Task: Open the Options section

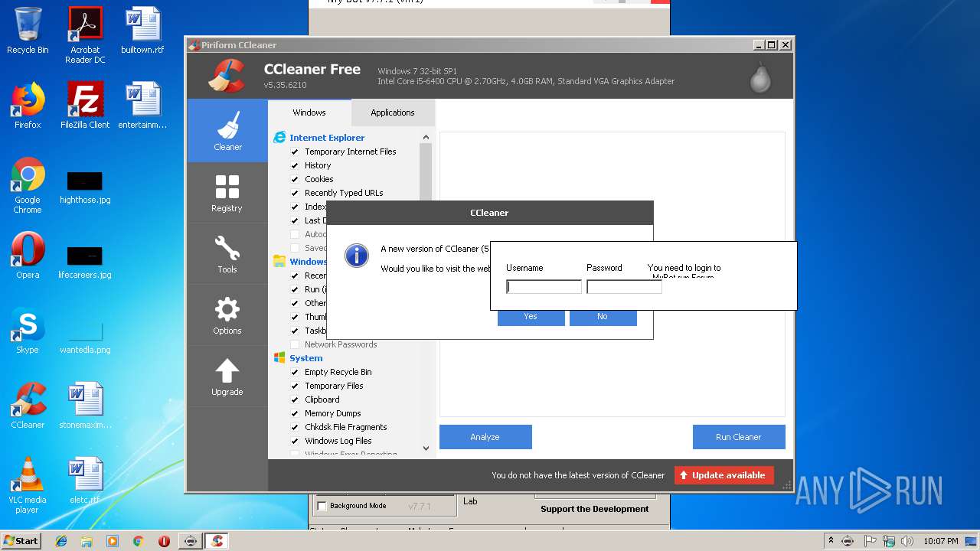Action: point(227,315)
